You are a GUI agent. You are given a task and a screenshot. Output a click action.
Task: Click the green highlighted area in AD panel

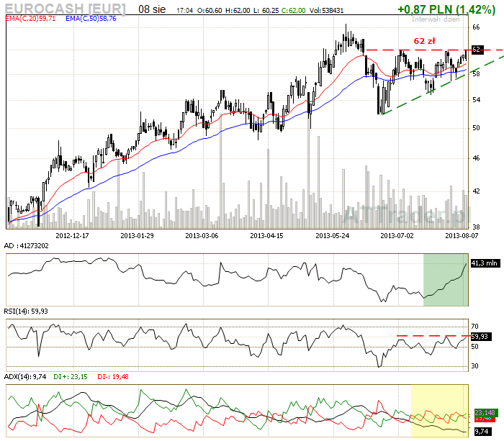(x=446, y=280)
